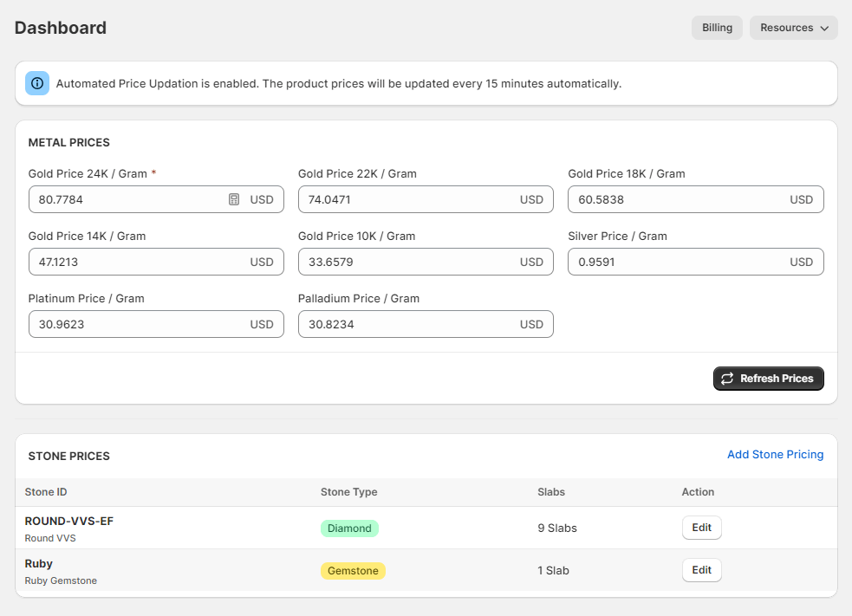Open the Billing page
This screenshot has width=852, height=616.
point(717,28)
